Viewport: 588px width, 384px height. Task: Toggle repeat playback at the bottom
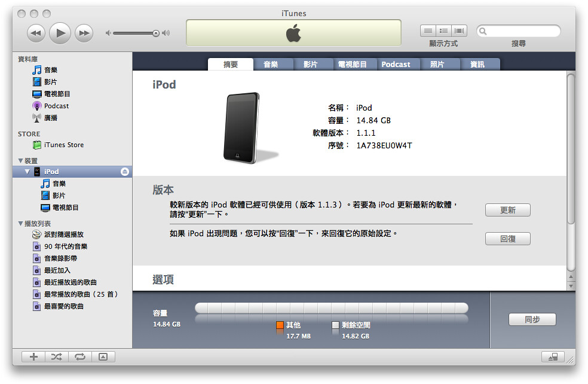[81, 356]
